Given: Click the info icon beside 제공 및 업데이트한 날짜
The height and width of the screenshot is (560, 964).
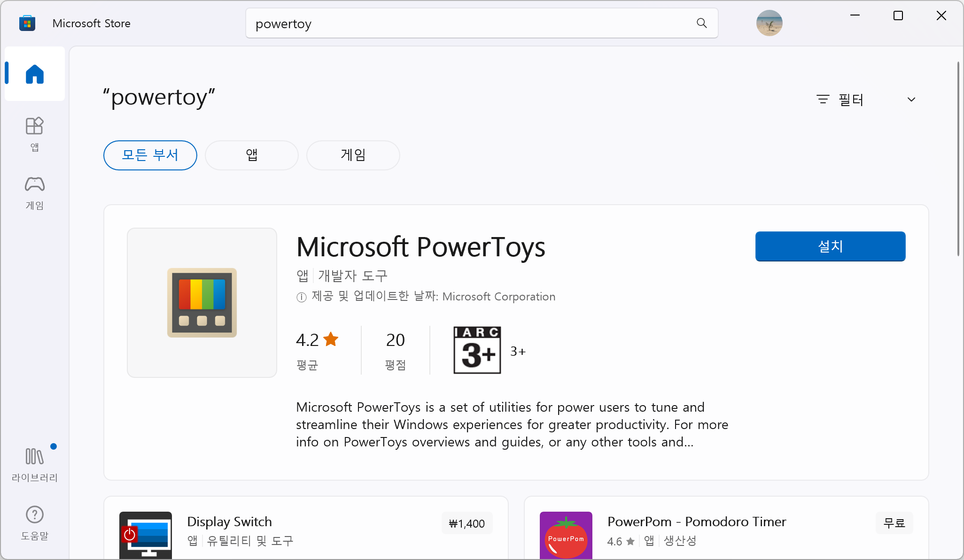Looking at the screenshot, I should [x=301, y=297].
